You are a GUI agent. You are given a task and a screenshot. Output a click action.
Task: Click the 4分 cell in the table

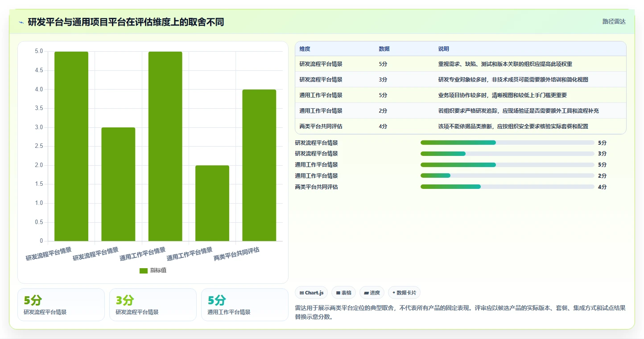(x=383, y=127)
